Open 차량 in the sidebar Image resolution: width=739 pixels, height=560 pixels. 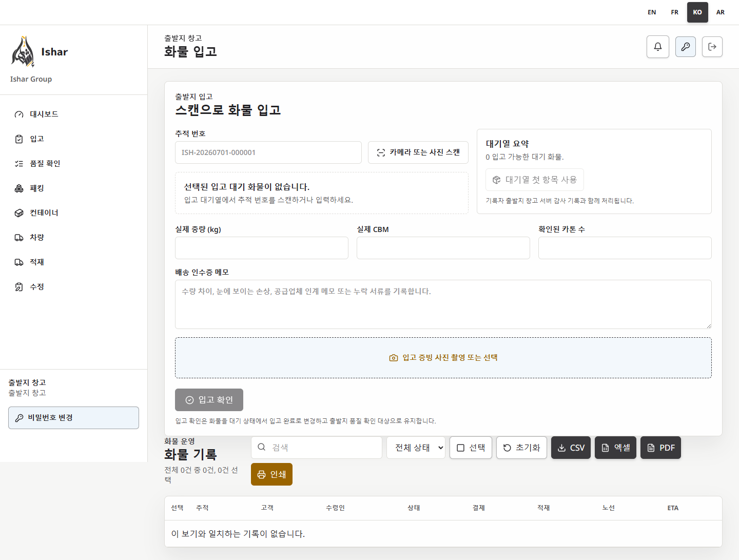73,237
